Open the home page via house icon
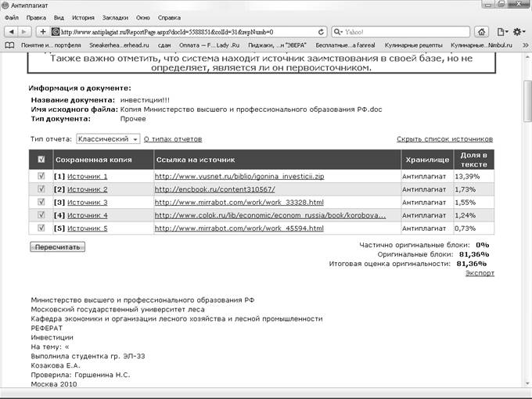This screenshot has height=399, width=532. pos(481,32)
